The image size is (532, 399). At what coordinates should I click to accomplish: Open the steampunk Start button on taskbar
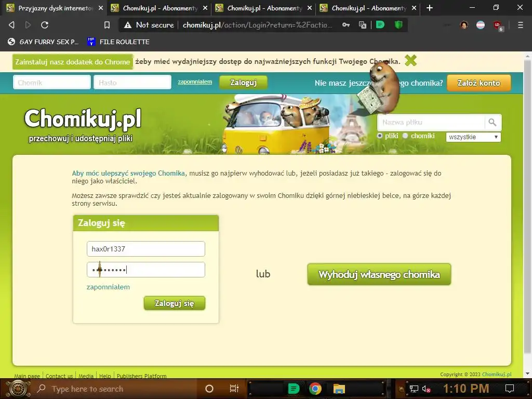click(x=18, y=389)
